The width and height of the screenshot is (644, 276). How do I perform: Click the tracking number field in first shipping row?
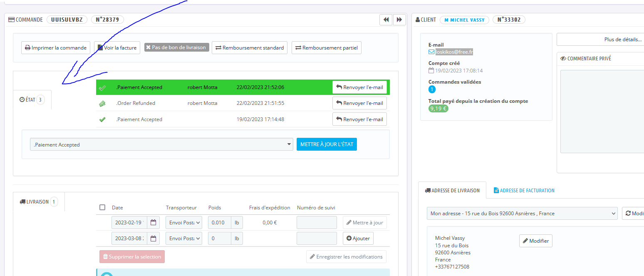(317, 222)
